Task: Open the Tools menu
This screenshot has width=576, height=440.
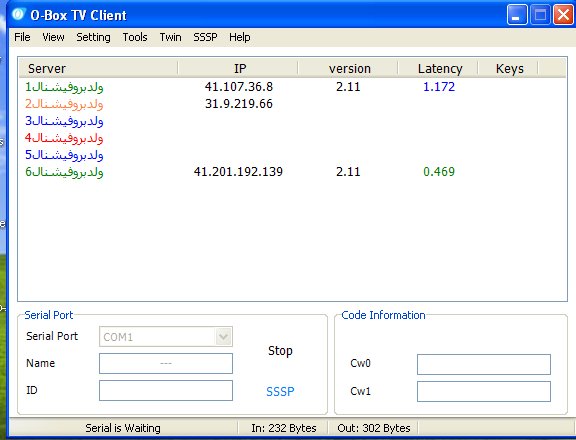Action: point(135,37)
